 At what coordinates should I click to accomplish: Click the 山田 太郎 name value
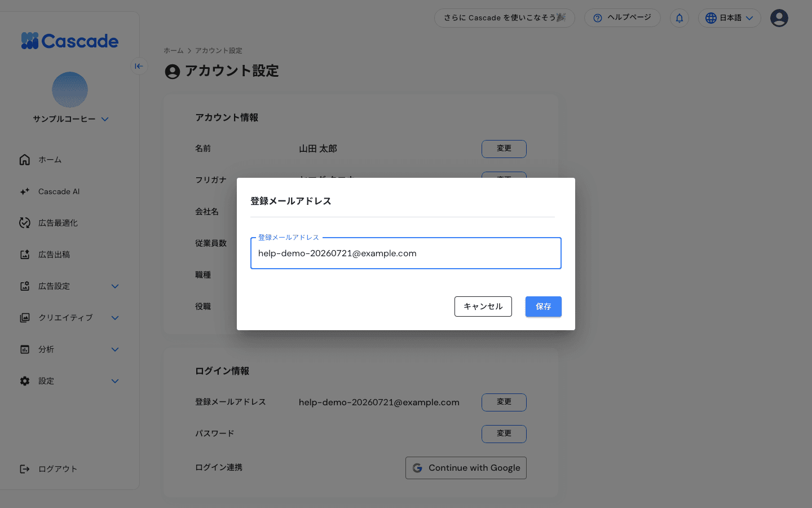[x=318, y=149]
